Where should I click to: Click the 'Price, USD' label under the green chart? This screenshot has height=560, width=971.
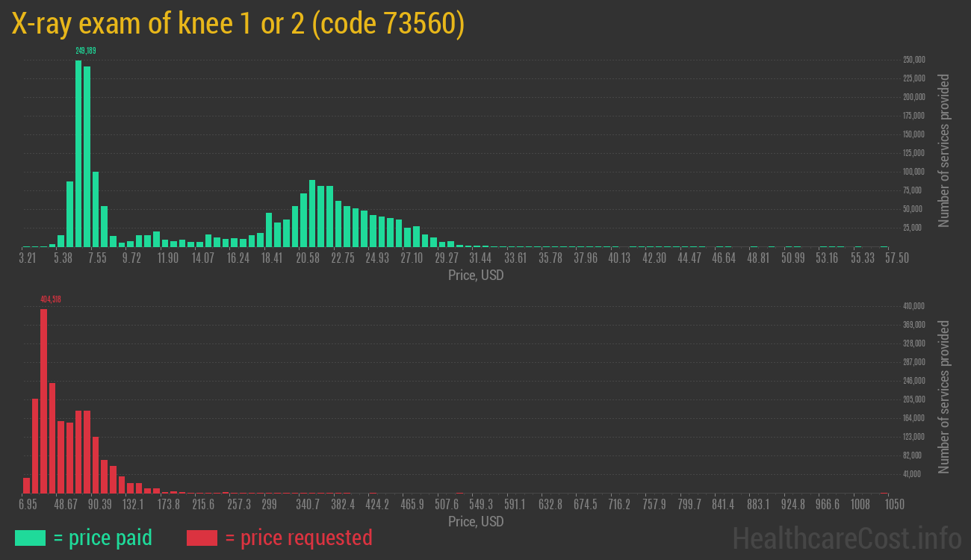tap(476, 276)
